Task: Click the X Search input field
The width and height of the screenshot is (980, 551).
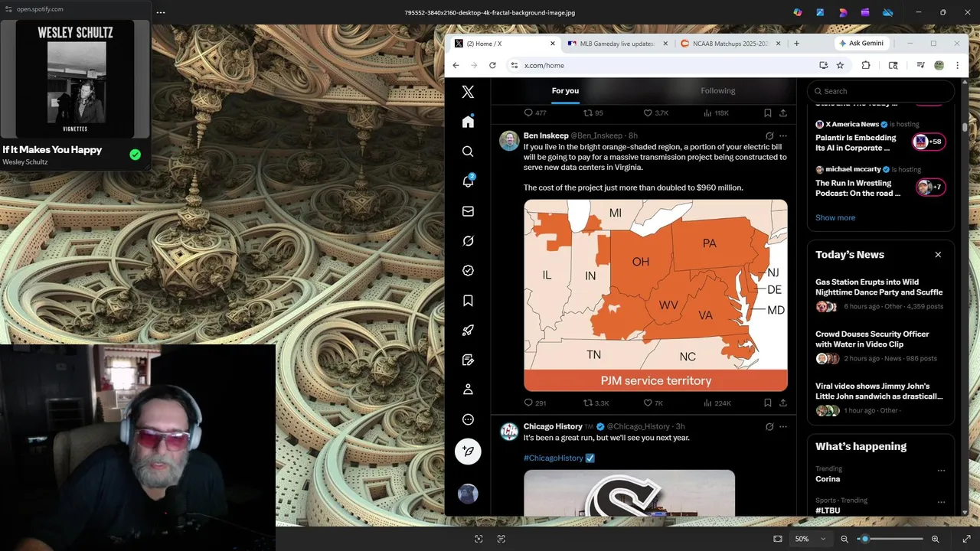Action: 880,91
